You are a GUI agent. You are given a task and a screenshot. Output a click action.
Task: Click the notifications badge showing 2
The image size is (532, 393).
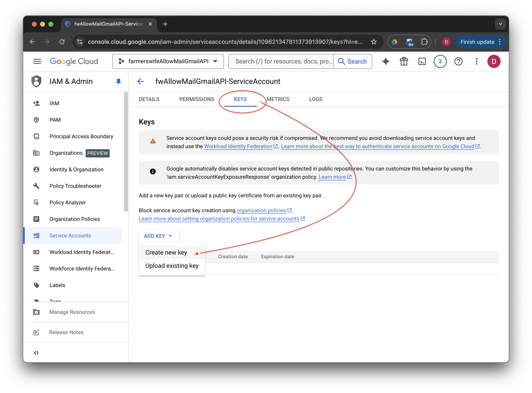click(440, 61)
